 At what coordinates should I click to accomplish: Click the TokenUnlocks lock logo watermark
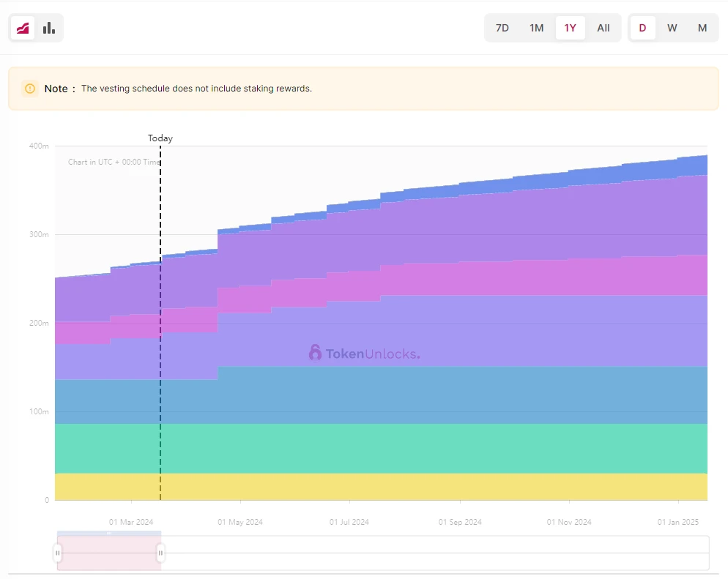click(315, 353)
